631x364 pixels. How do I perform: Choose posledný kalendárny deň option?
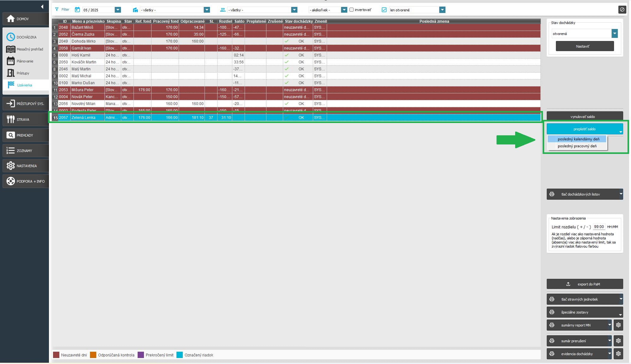point(578,139)
